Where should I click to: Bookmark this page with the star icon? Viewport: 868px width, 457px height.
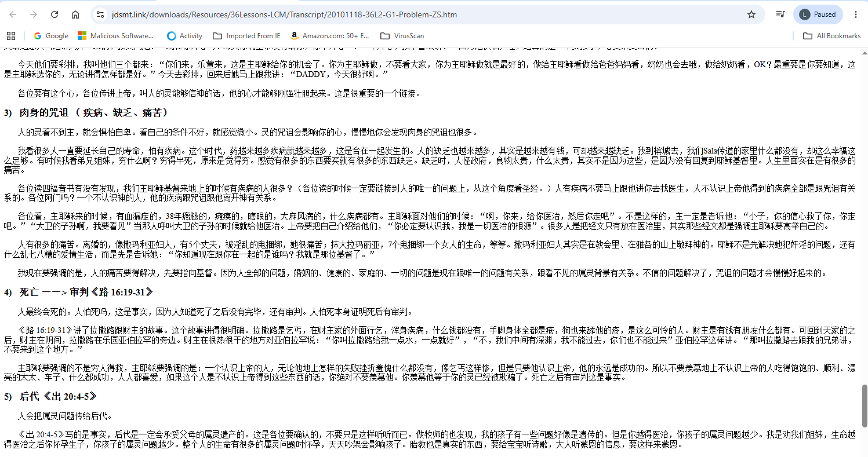[751, 14]
